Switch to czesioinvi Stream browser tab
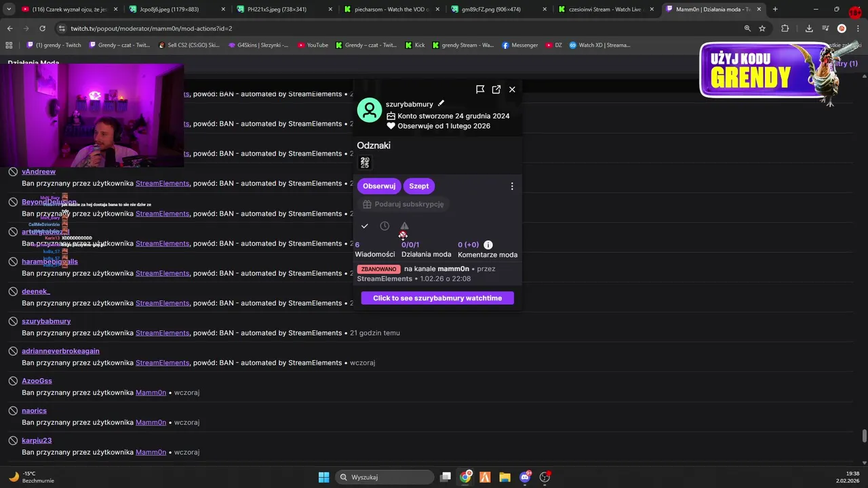Screen dimensions: 868x488 click(x=606, y=9)
